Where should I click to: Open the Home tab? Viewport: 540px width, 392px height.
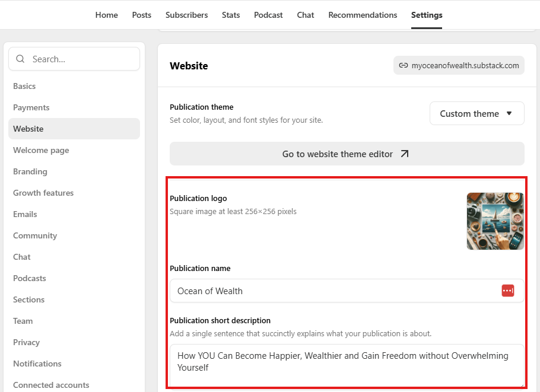(106, 15)
